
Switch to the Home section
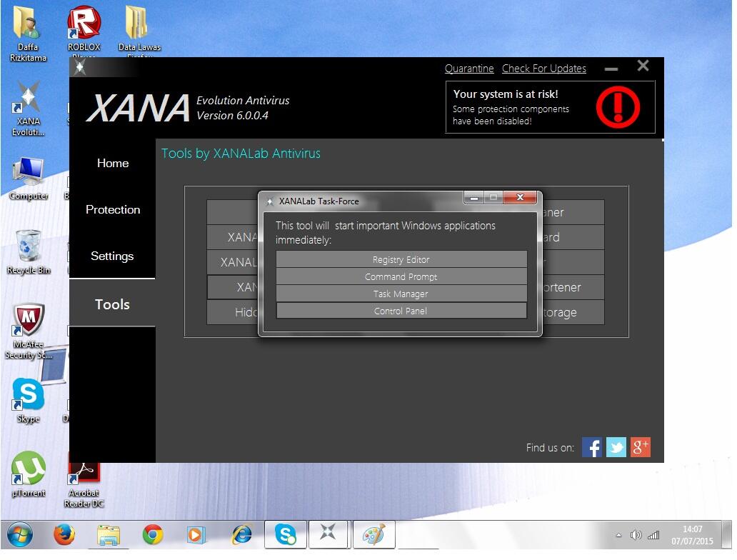[x=113, y=163]
